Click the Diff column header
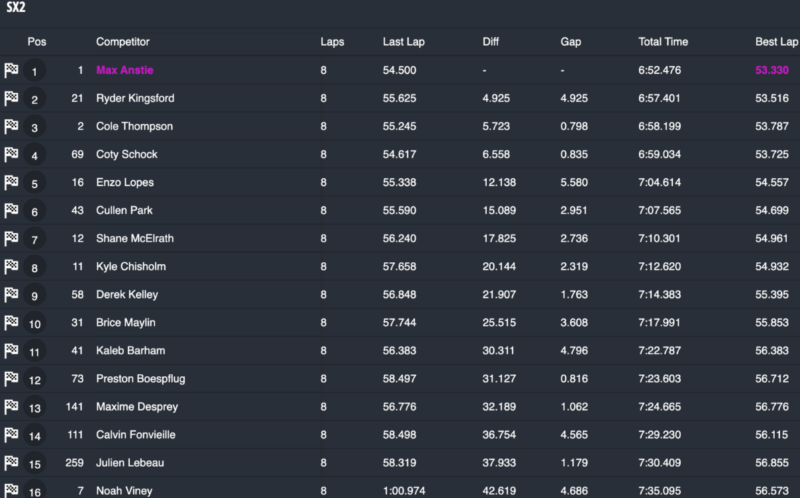Viewport: 800px width, 498px height. point(490,42)
